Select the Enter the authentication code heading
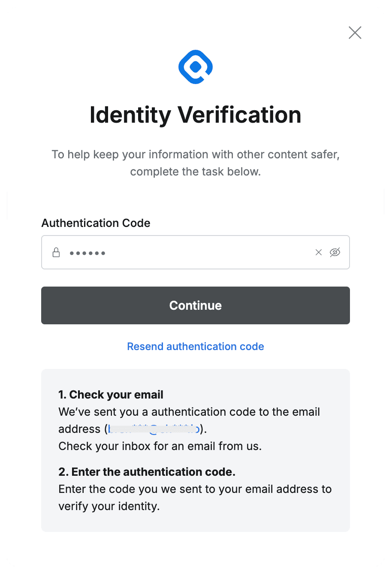392x574 pixels. [147, 471]
